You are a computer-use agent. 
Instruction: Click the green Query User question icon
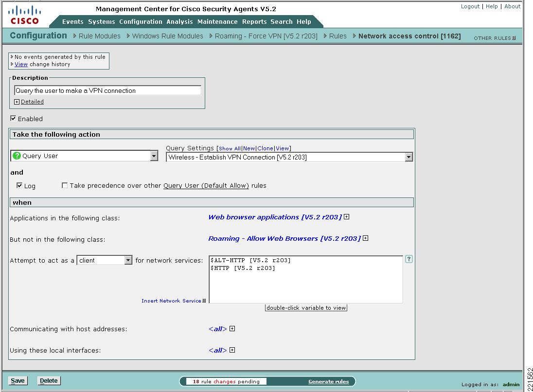(17, 156)
